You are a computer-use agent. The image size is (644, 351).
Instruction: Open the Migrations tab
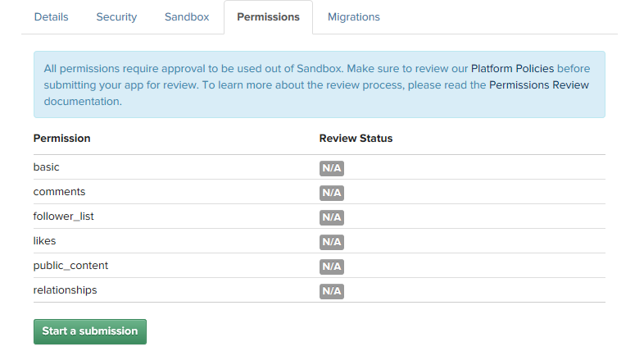pos(354,17)
